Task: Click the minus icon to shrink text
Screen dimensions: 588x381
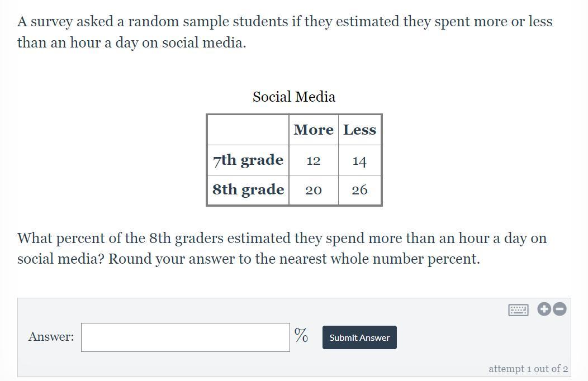Action: pos(559,309)
